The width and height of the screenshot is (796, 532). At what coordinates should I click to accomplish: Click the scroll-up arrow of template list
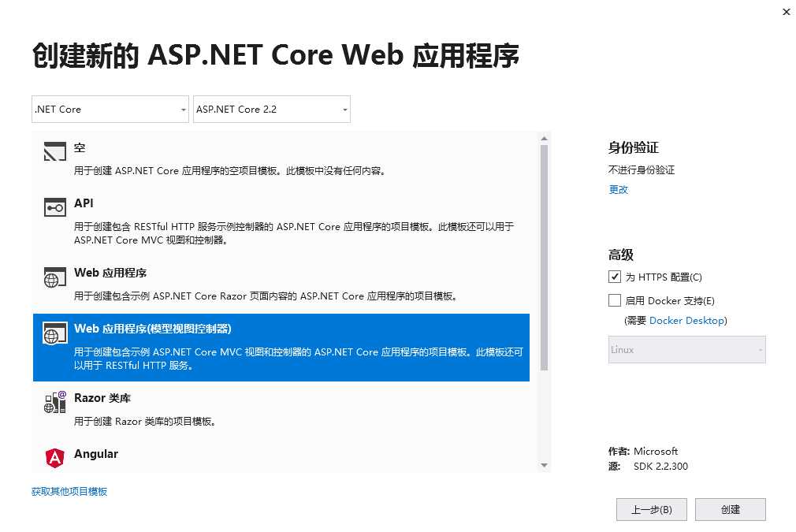click(544, 138)
